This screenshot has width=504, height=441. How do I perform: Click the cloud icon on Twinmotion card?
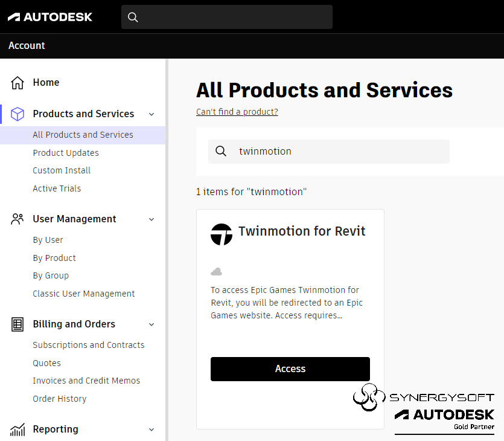pyautogui.click(x=216, y=272)
